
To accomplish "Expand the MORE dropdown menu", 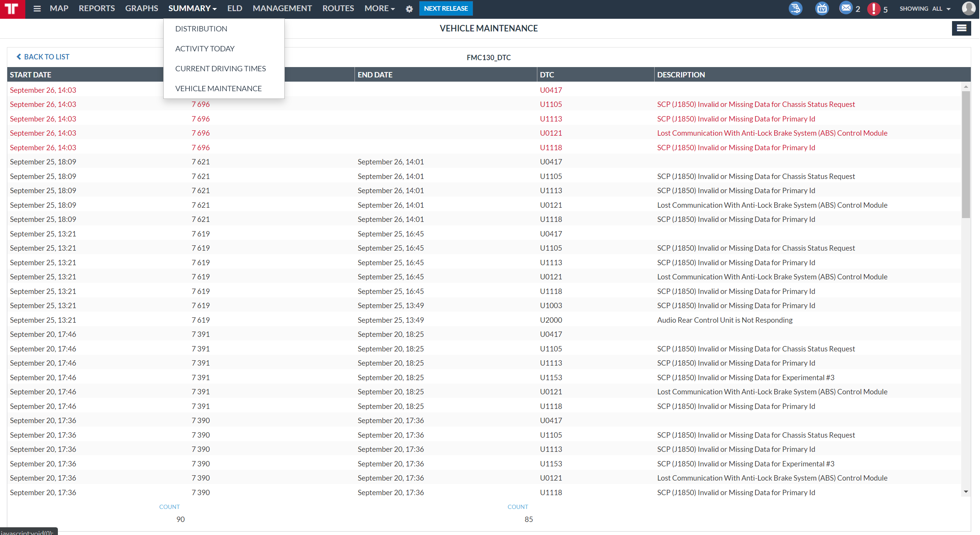I will 379,8.
